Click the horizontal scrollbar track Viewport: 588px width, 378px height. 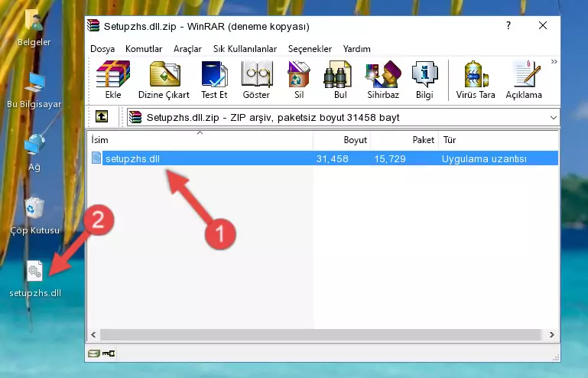point(321,334)
